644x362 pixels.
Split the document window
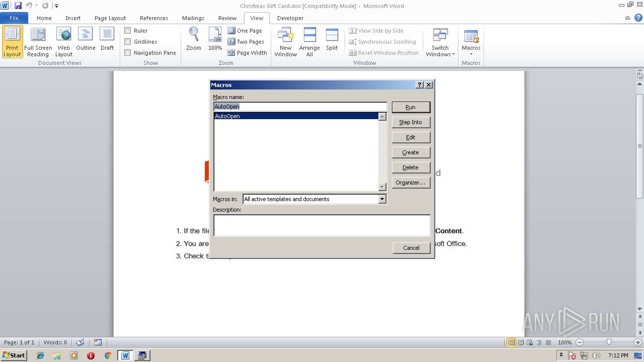pyautogui.click(x=332, y=40)
